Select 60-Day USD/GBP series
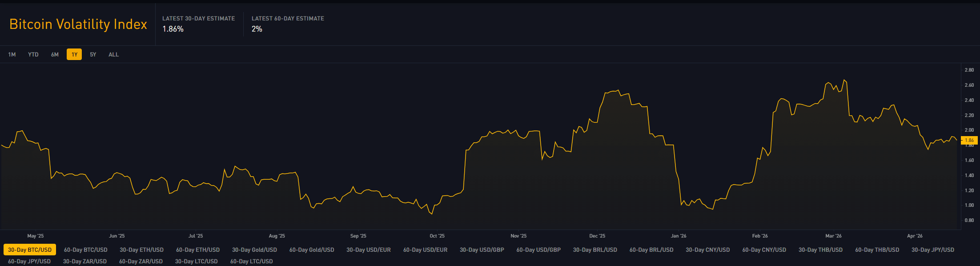This screenshot has width=980, height=266. [538, 250]
